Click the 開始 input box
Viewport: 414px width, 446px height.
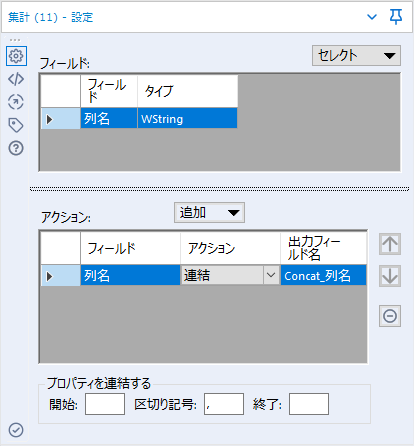pos(105,404)
